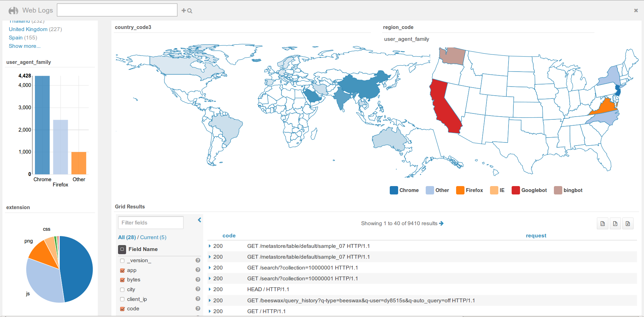Click Show more... under country list
This screenshot has height=317, width=644.
click(24, 46)
